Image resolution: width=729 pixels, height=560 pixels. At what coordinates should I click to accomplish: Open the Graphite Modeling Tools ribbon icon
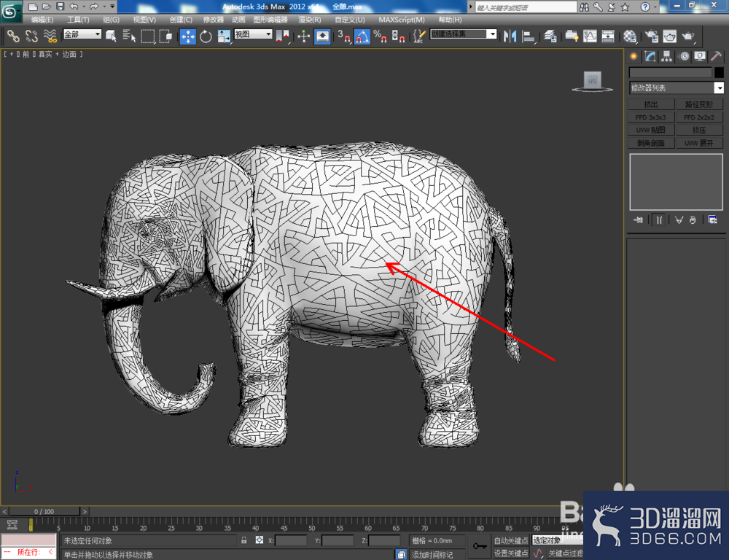[572, 36]
